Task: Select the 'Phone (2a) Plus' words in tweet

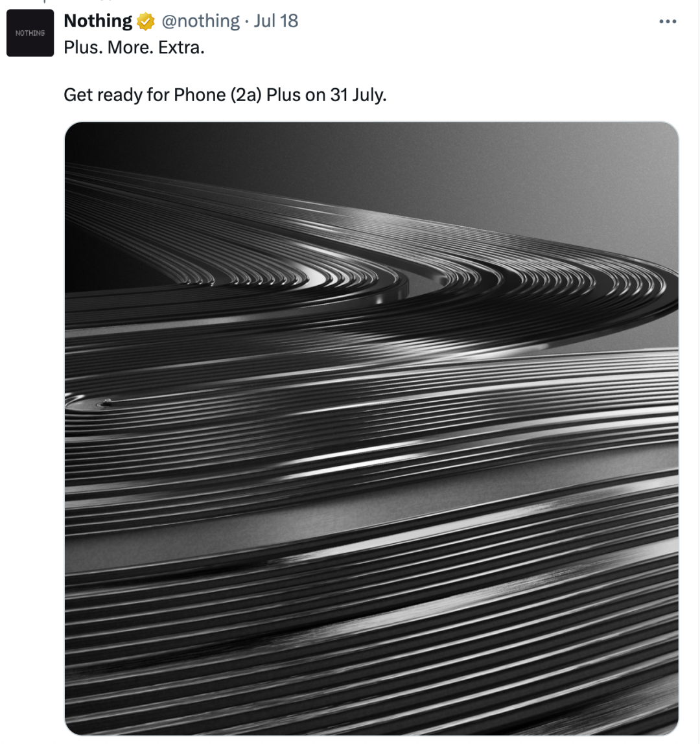Action: (237, 95)
